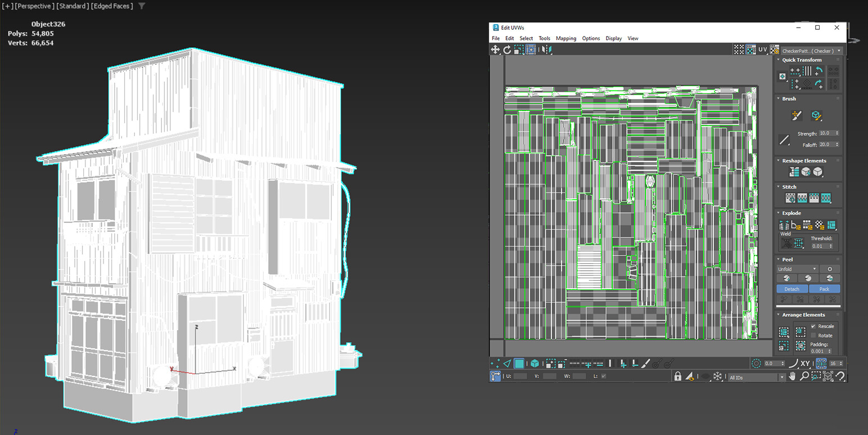The width and height of the screenshot is (868, 435).
Task: Enable the Rotate checkbox in Arrange Elements
Action: click(x=813, y=335)
